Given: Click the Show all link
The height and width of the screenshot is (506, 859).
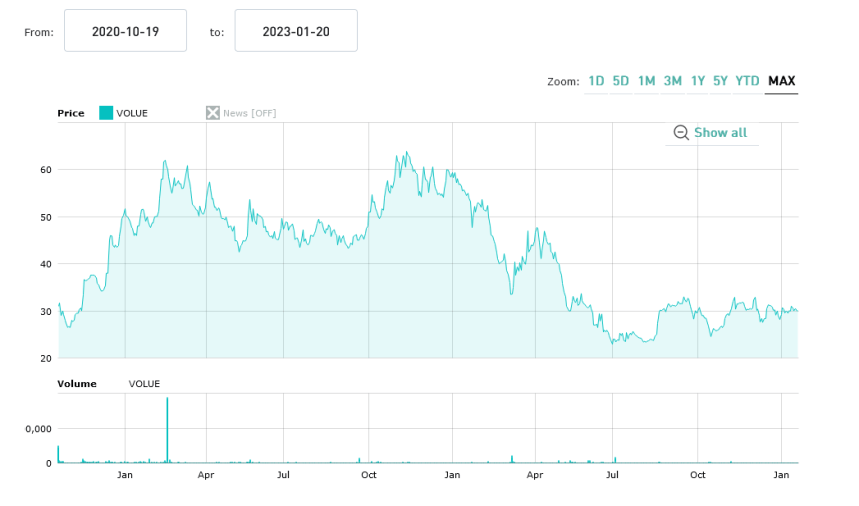Looking at the screenshot, I should pyautogui.click(x=720, y=133).
